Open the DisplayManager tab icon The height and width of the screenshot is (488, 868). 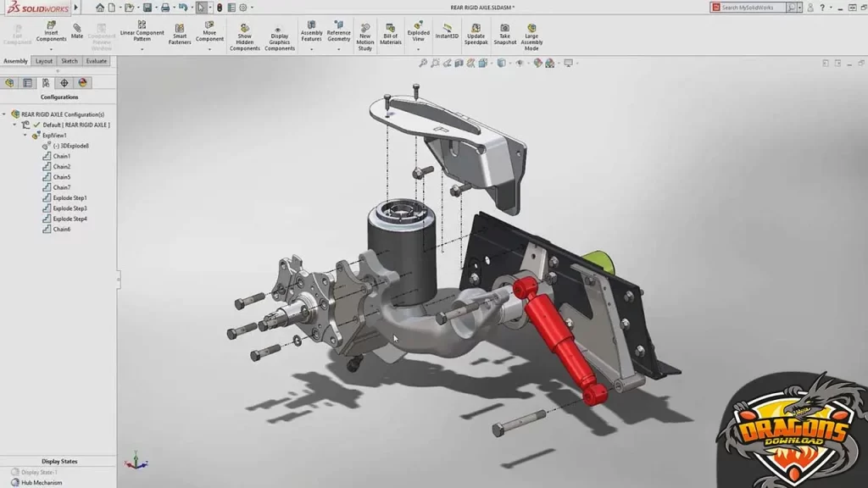(x=82, y=82)
